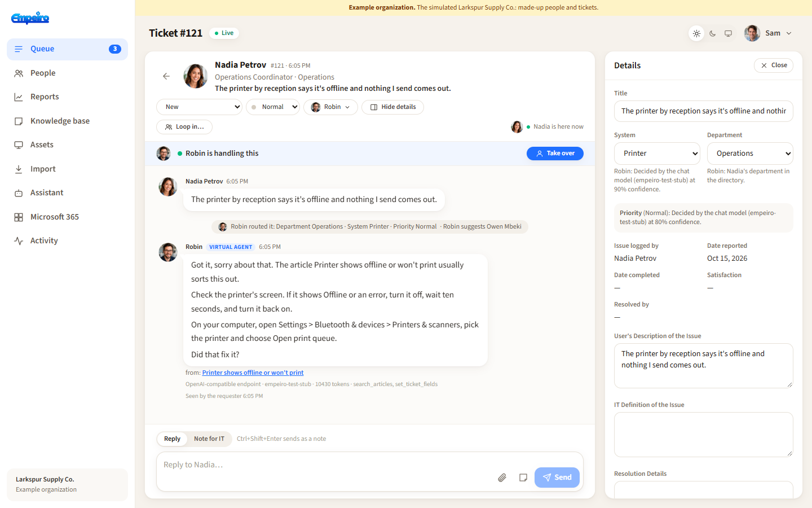Click the VIRTUAL AGENT badge
This screenshot has width=812, height=508.
click(x=231, y=247)
